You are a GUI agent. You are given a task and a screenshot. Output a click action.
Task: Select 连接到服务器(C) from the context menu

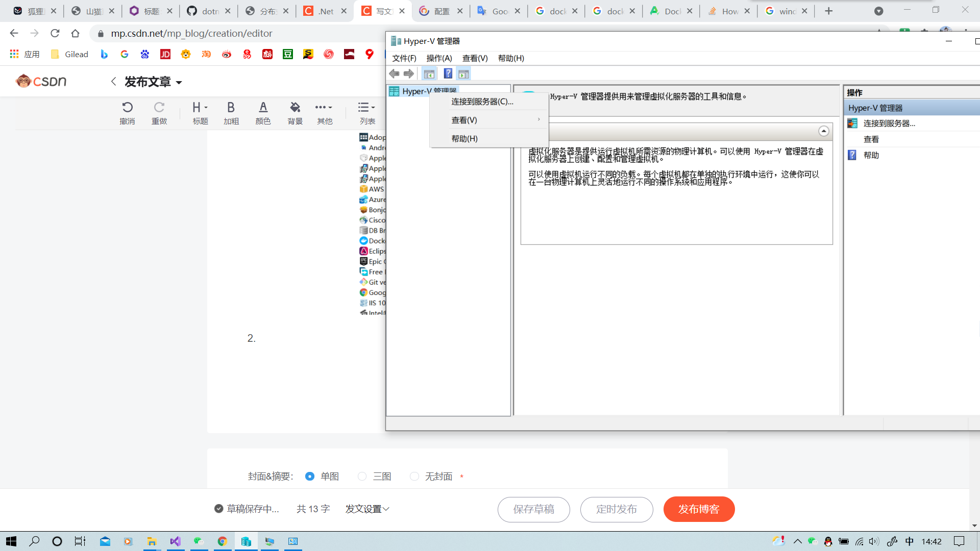click(x=481, y=102)
